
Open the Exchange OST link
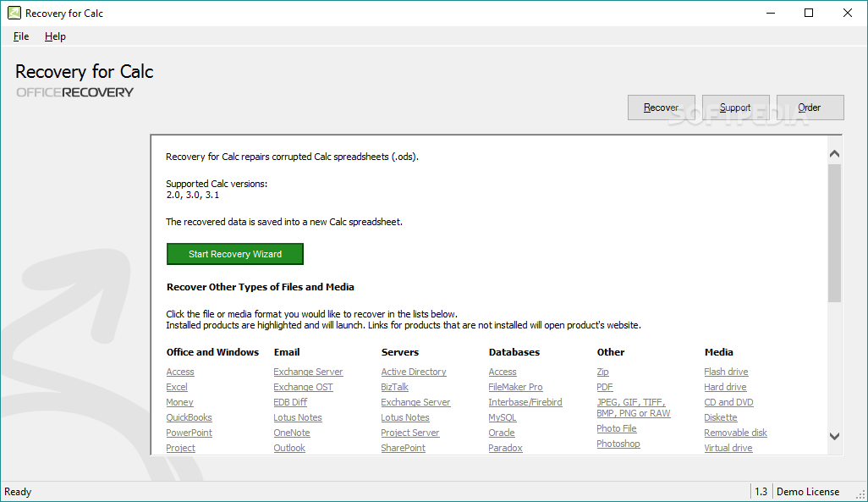[x=303, y=387]
